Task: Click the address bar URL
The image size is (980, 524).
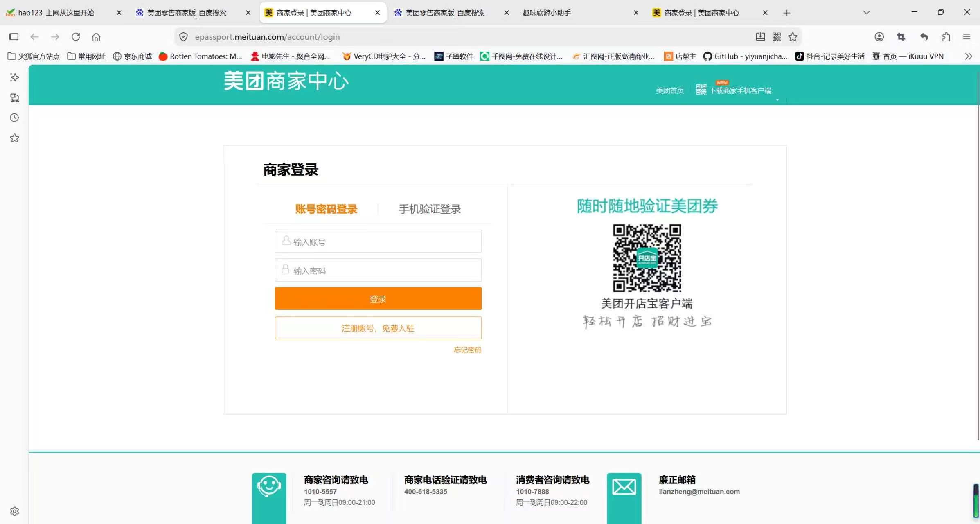Action: 267,37
